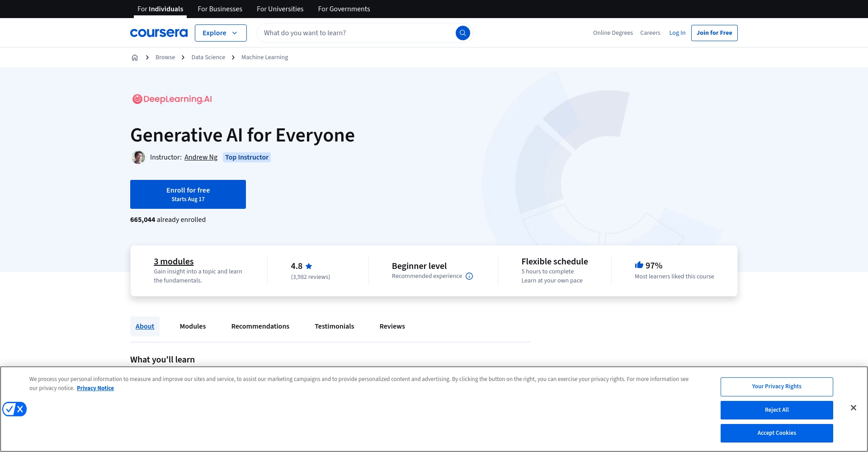Jump to the Recommendations tab

tap(260, 326)
